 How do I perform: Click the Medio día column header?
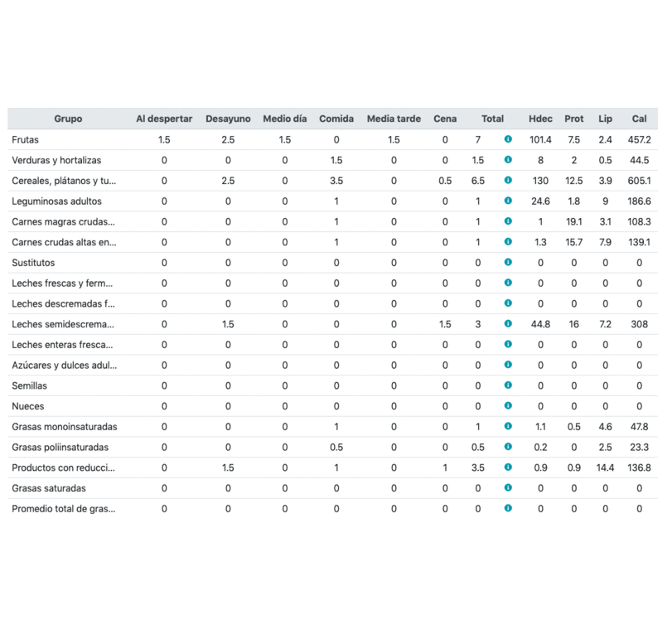285,119
